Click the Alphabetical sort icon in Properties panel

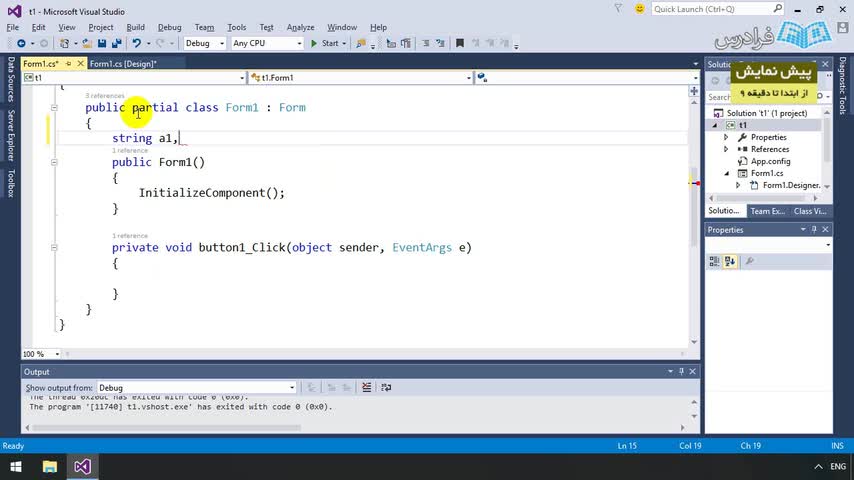pyautogui.click(x=730, y=262)
